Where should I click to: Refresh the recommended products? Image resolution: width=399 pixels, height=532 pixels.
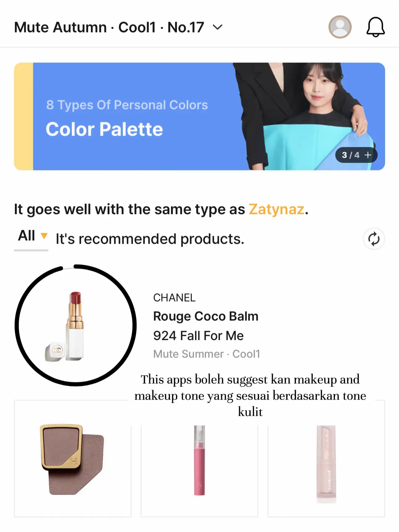(374, 239)
